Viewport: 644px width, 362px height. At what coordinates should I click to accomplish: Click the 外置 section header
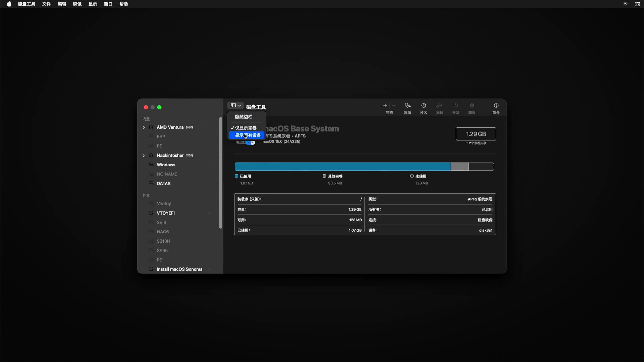146,195
